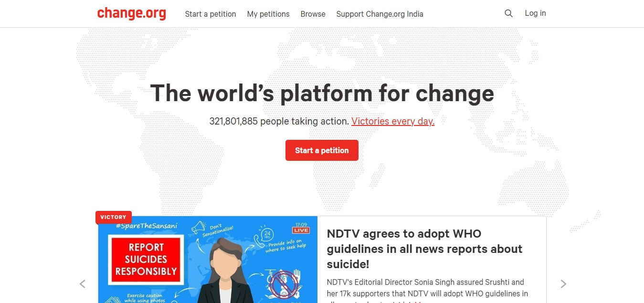Show the previous featured petition
The width and height of the screenshot is (644, 303).
[83, 284]
